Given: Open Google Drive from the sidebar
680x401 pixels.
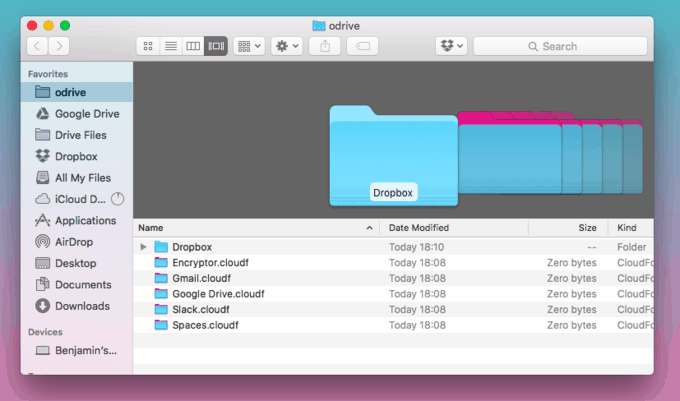Looking at the screenshot, I should pyautogui.click(x=77, y=114).
